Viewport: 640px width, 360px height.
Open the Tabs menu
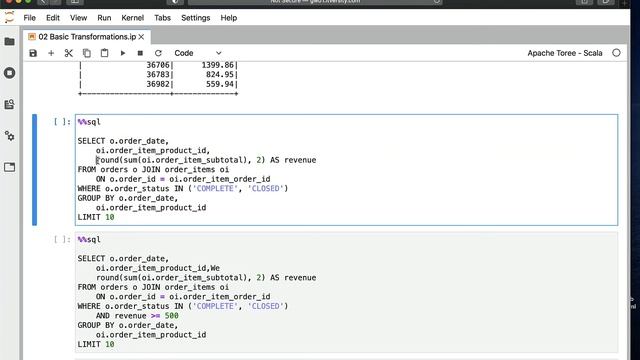[162, 18]
